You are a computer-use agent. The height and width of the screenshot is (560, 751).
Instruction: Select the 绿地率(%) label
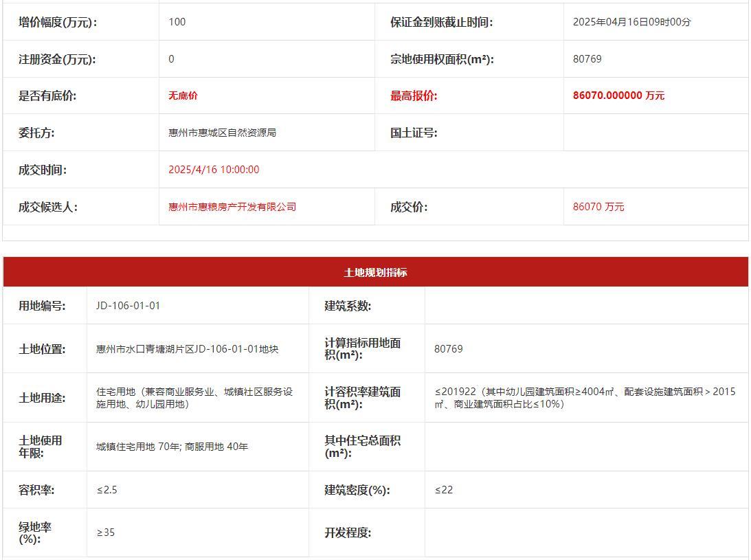35,533
